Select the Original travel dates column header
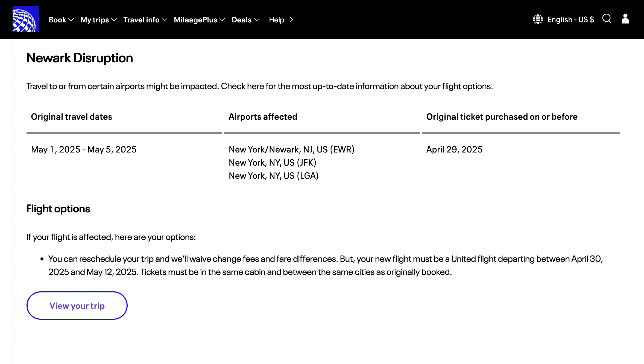 click(71, 117)
